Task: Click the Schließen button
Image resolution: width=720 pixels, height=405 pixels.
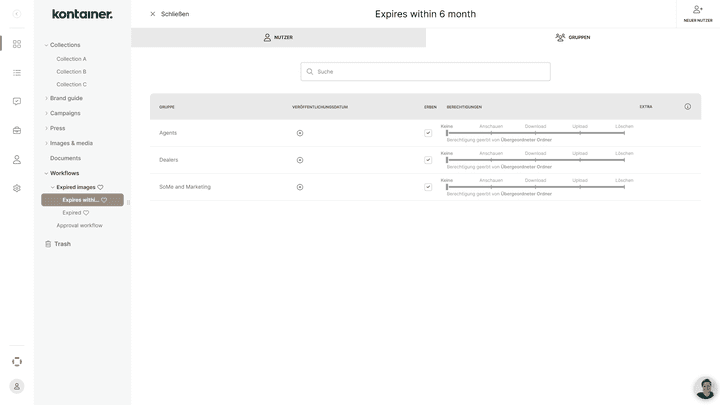Action: [x=169, y=14]
